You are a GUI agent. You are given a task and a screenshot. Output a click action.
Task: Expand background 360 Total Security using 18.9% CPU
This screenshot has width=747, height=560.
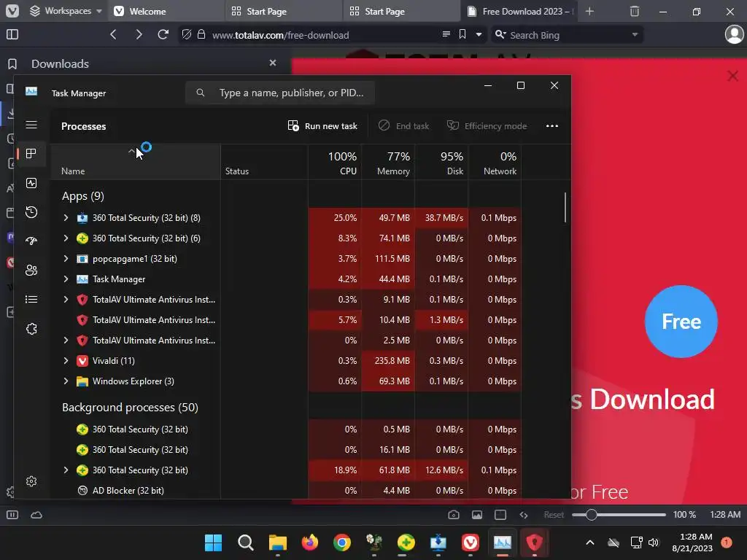66,470
